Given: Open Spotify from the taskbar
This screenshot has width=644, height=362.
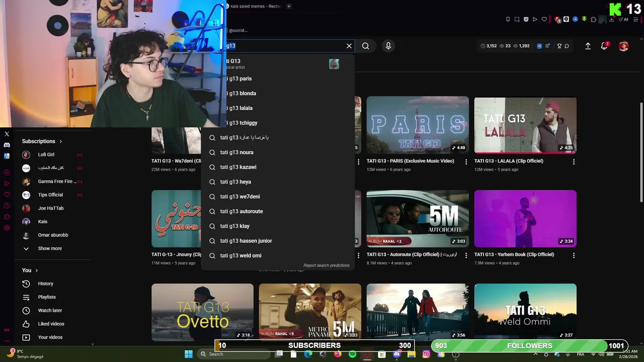Looking at the screenshot, I should tap(352, 354).
